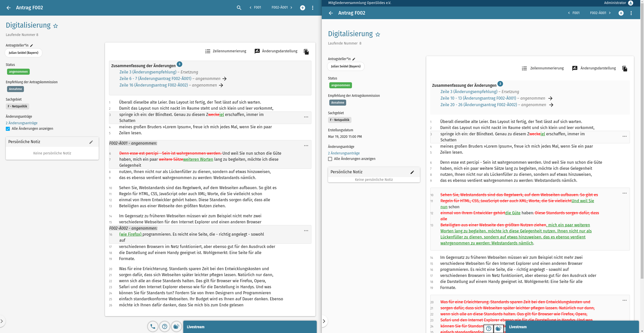The width and height of the screenshot is (644, 333).
Task: Open the search with the magnifier icon
Action: pyautogui.click(x=238, y=8)
